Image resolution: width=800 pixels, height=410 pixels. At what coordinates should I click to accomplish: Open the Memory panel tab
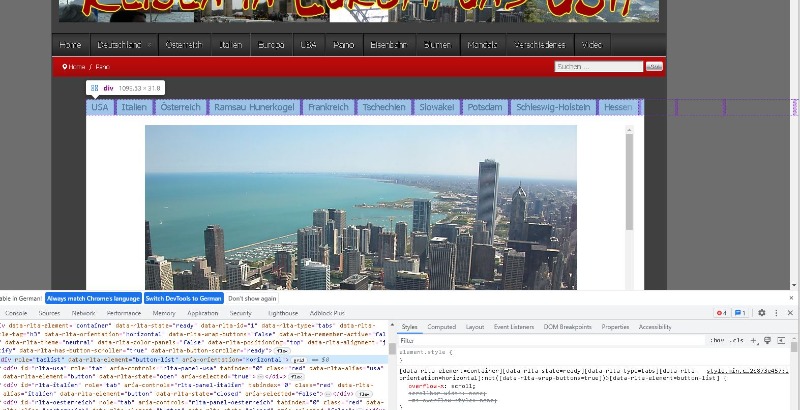coord(164,313)
